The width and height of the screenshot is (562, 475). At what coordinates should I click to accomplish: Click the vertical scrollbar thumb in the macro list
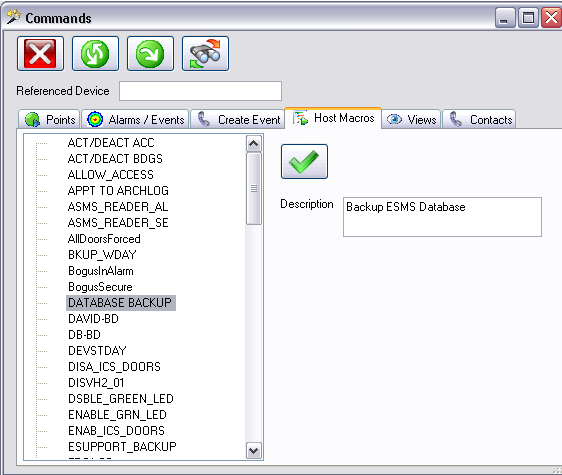click(x=254, y=189)
